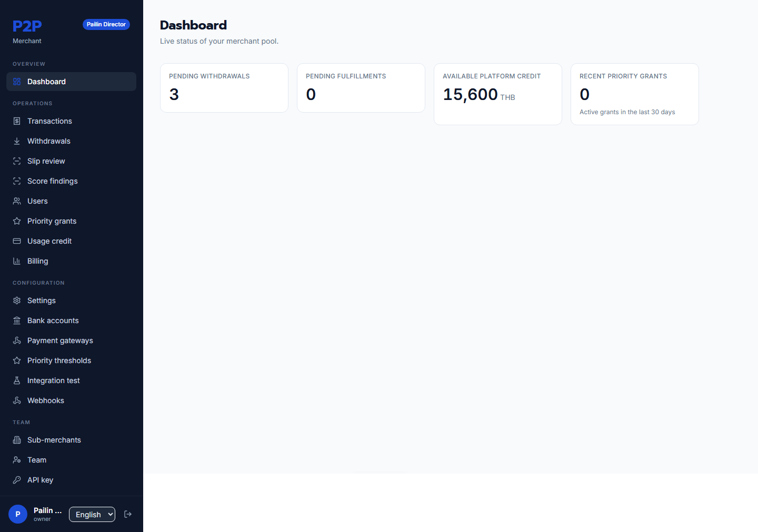Click the blue P user avatar

(18, 514)
